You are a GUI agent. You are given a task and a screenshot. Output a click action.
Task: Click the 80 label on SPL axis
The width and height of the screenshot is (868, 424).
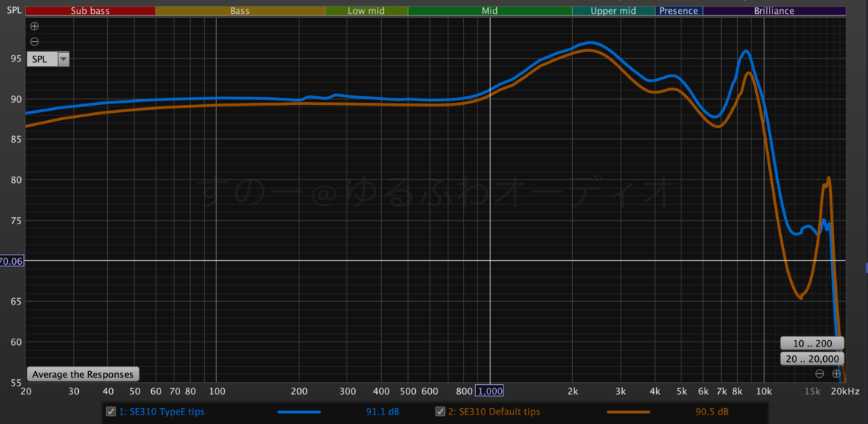(x=17, y=180)
